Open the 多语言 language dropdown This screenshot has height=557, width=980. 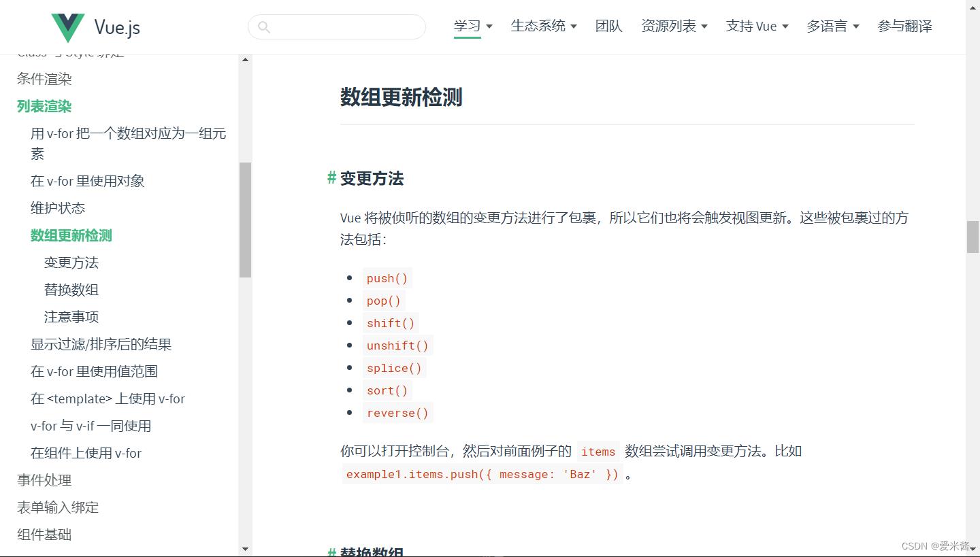click(x=833, y=27)
